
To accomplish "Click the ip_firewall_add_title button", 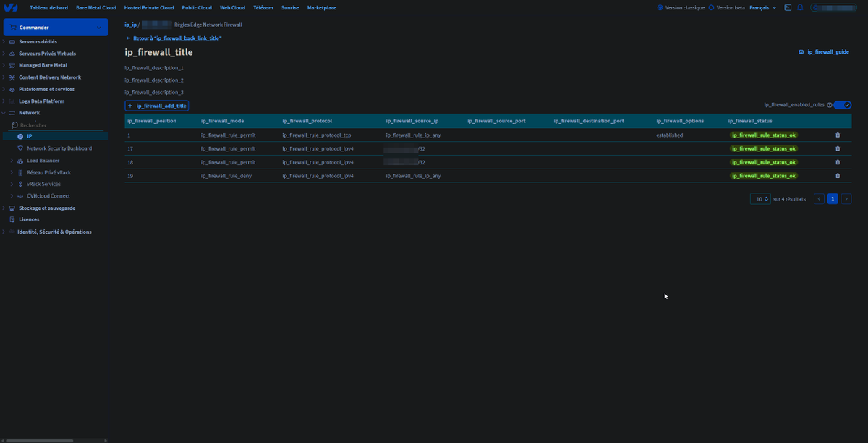I will [x=157, y=106].
